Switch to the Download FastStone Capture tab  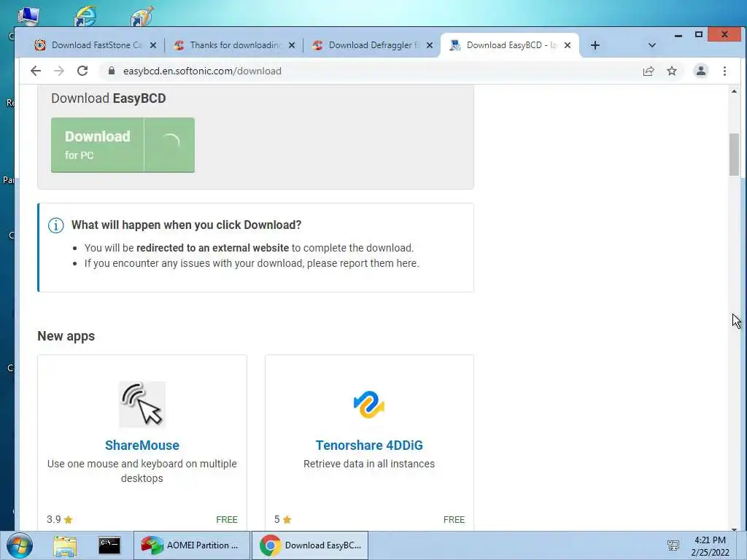(x=96, y=45)
